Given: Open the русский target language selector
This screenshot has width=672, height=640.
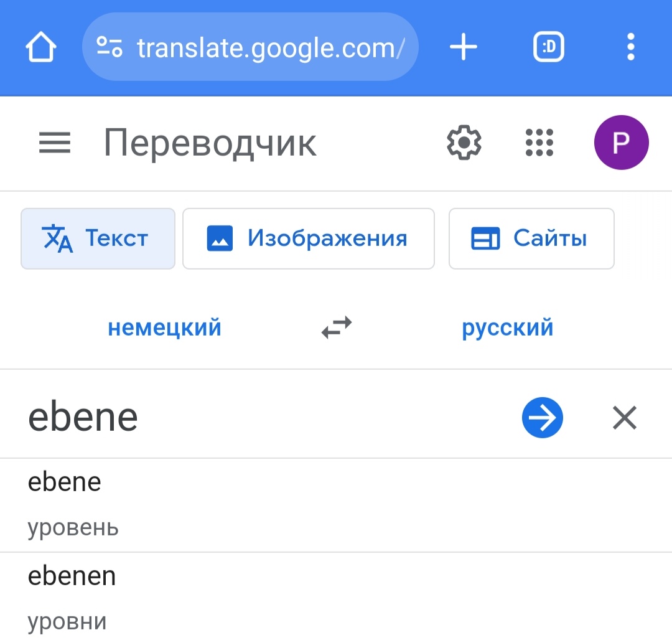Looking at the screenshot, I should pyautogui.click(x=507, y=327).
